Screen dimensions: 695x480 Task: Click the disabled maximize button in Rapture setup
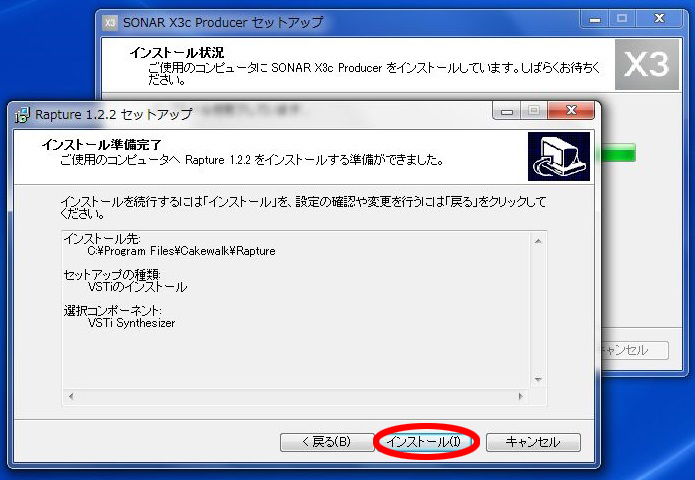pyautogui.click(x=534, y=110)
